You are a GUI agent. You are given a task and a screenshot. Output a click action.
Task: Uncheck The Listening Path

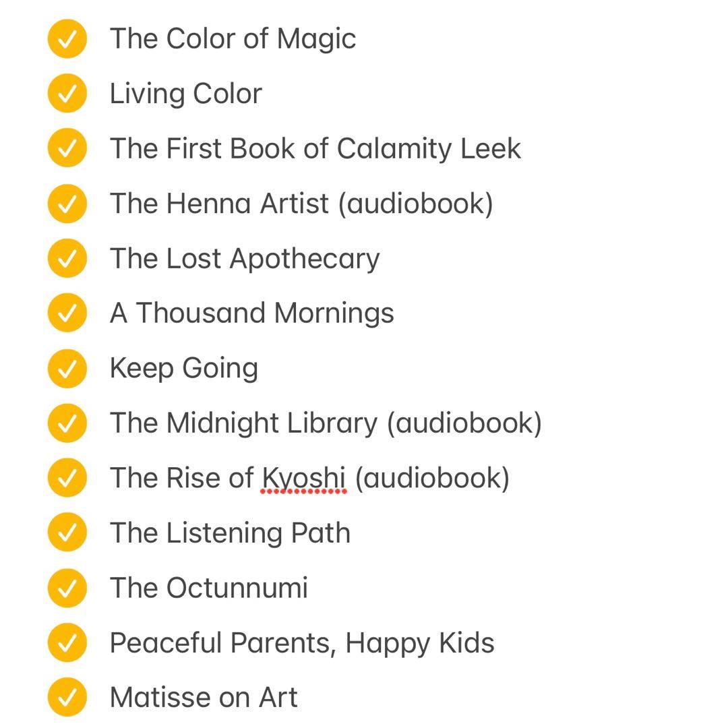click(x=67, y=533)
